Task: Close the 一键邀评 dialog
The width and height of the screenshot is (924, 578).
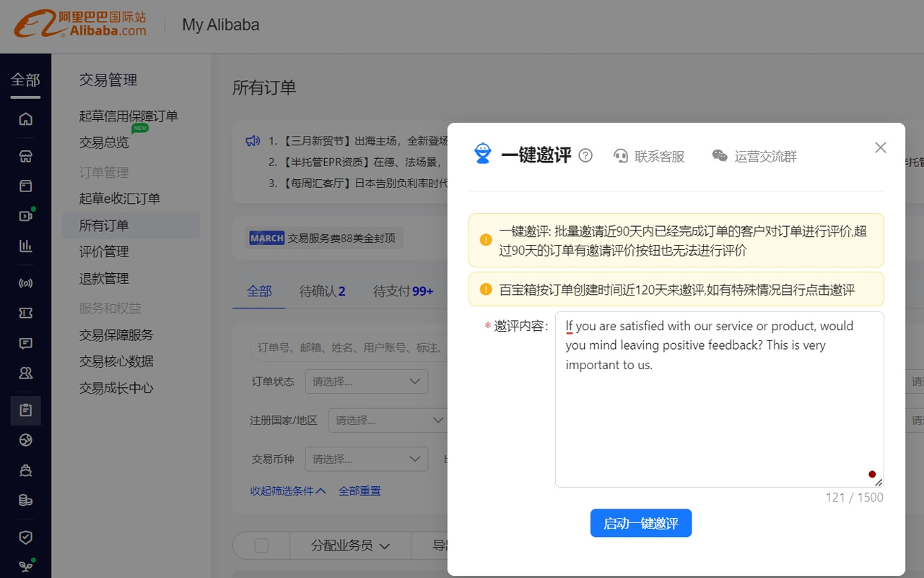Action: pos(880,147)
